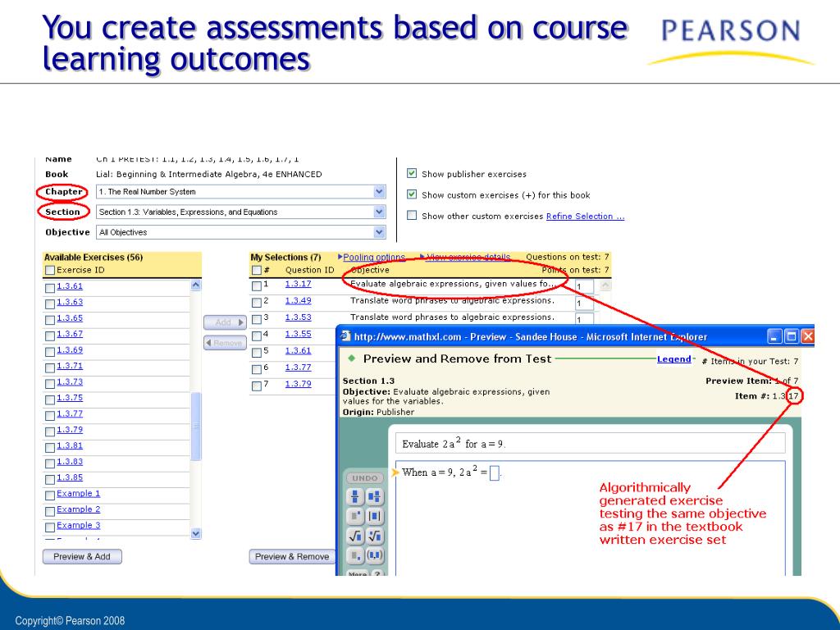The width and height of the screenshot is (840, 630).
Task: Check the box for exercise 1.3.73
Action: (x=50, y=384)
